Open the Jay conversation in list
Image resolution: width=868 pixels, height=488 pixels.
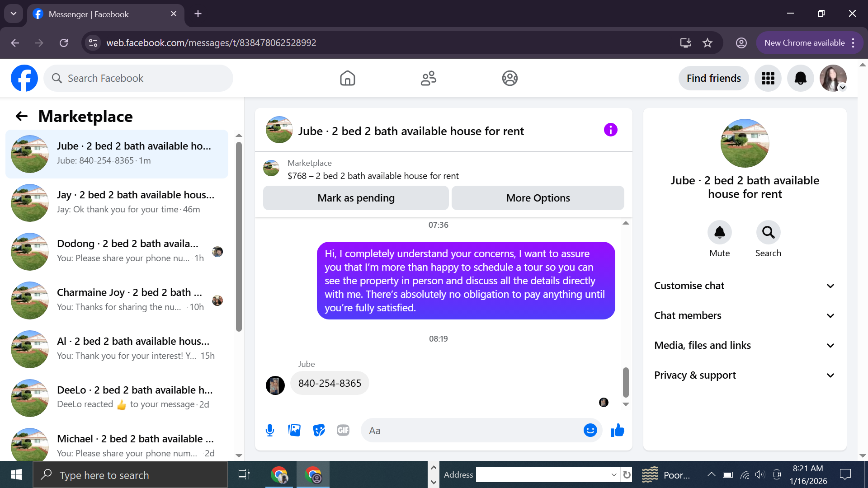[x=118, y=202]
